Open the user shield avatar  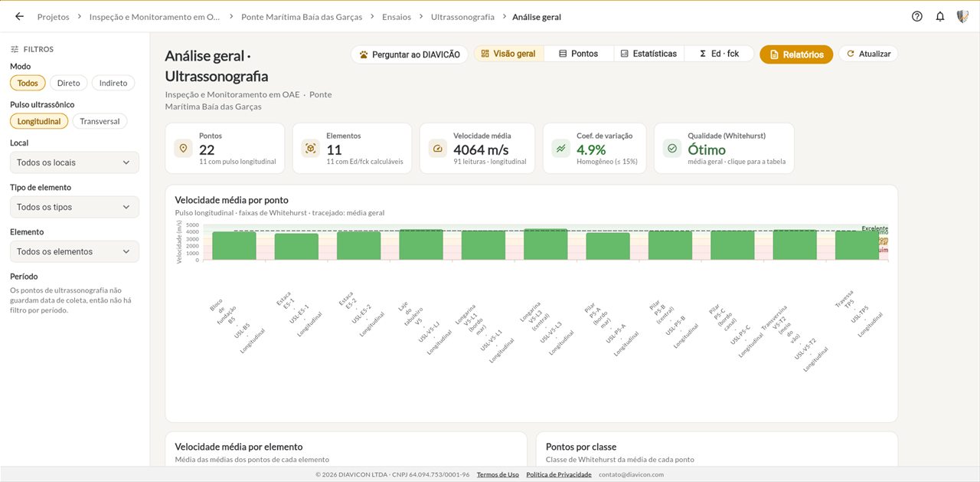point(962,16)
